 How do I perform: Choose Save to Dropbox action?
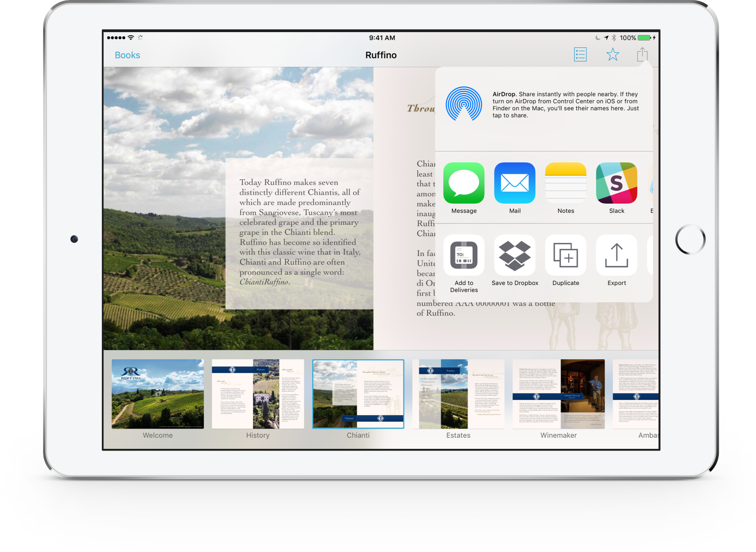515,260
